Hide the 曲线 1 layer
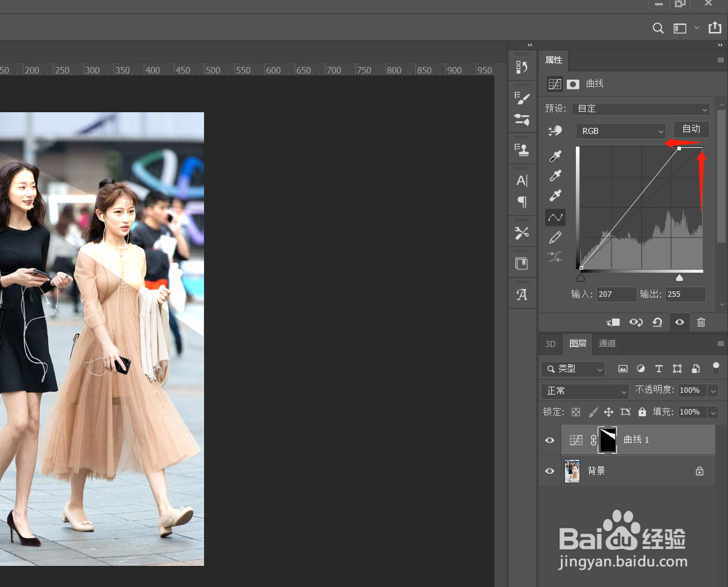Screen dimensions: 728x587 [549, 440]
